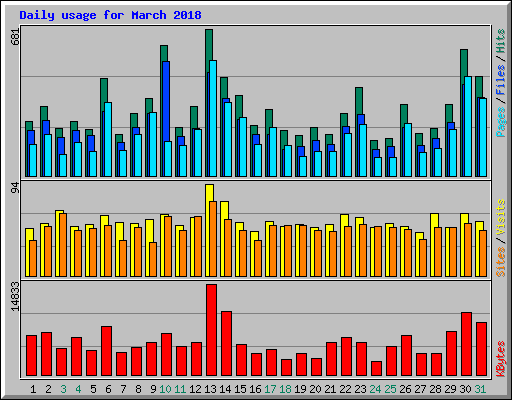Click day 9 on the x-axis
The image size is (512, 400).
click(153, 389)
